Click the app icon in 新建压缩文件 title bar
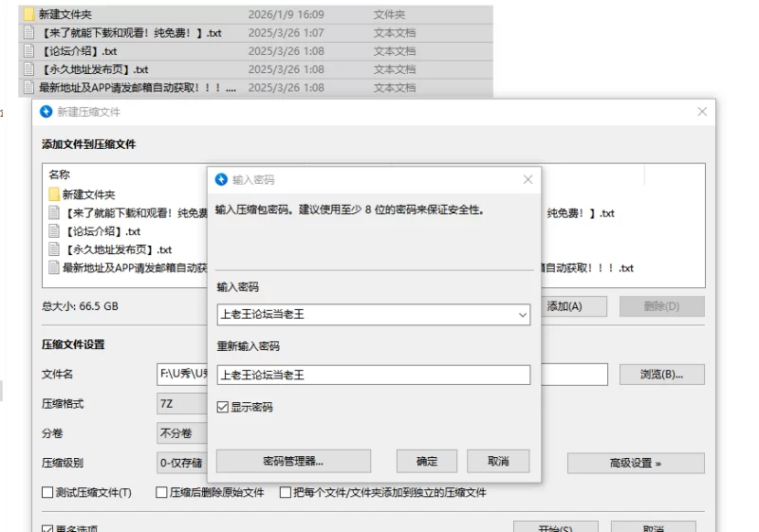Screen dimensions: 759x532 (x=46, y=112)
